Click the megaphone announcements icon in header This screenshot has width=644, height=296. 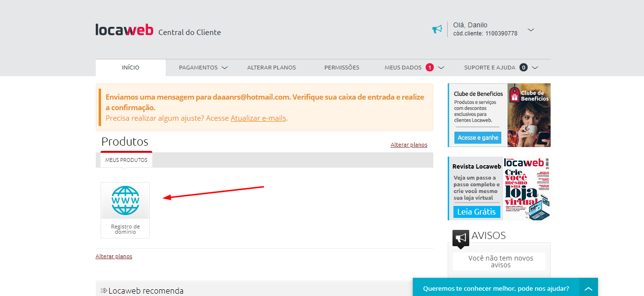point(437,29)
